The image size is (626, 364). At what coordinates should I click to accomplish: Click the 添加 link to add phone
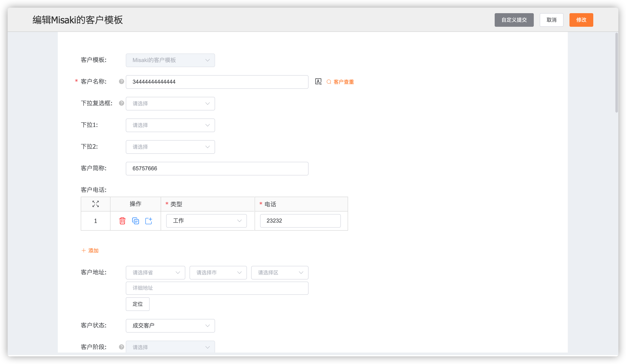tap(90, 251)
